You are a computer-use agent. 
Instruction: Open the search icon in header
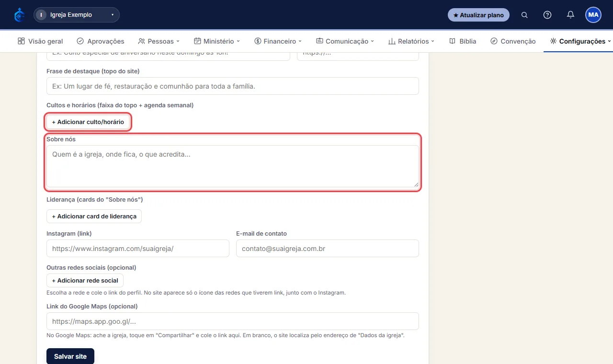click(x=524, y=15)
